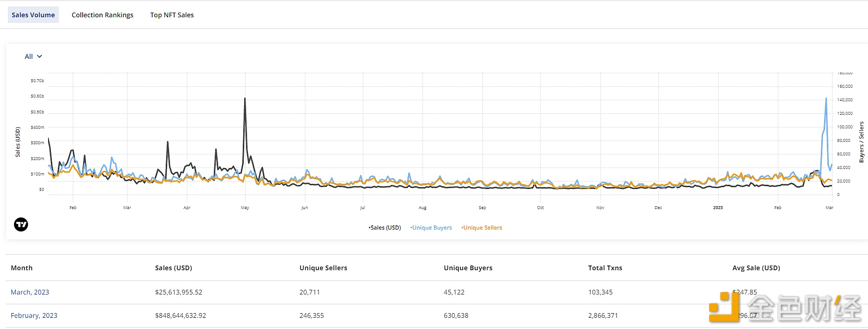The image size is (868, 329).
Task: Open the Sales Volume tab
Action: [33, 15]
